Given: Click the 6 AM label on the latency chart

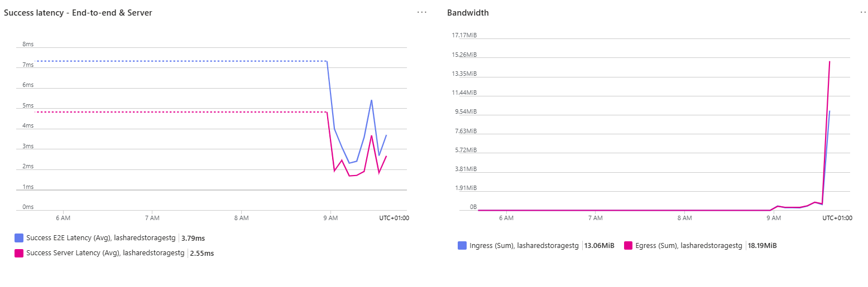Looking at the screenshot, I should (x=63, y=218).
